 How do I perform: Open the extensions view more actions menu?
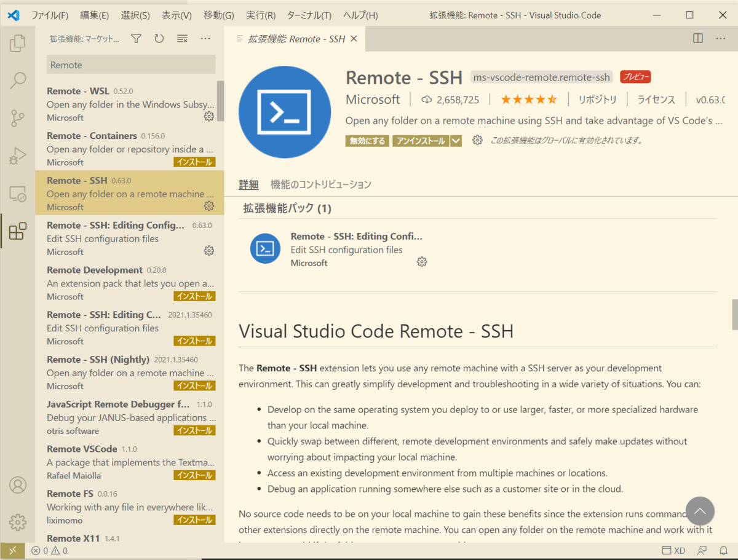[x=205, y=38]
